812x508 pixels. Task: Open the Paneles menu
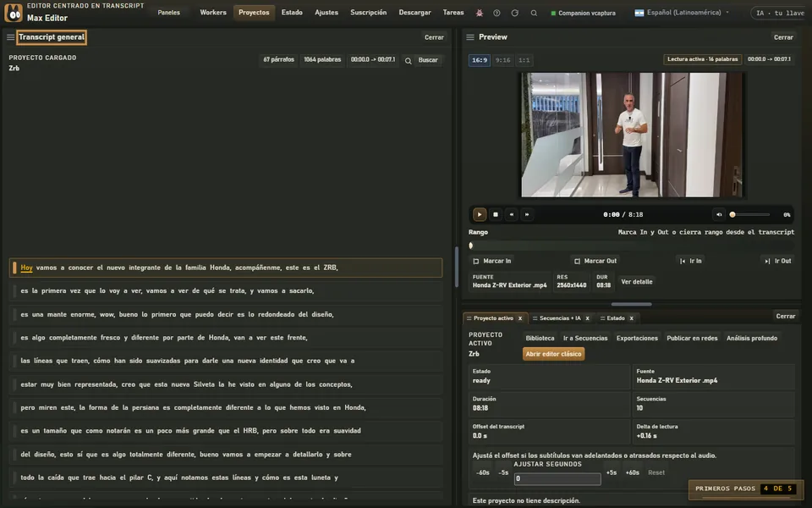(x=169, y=13)
